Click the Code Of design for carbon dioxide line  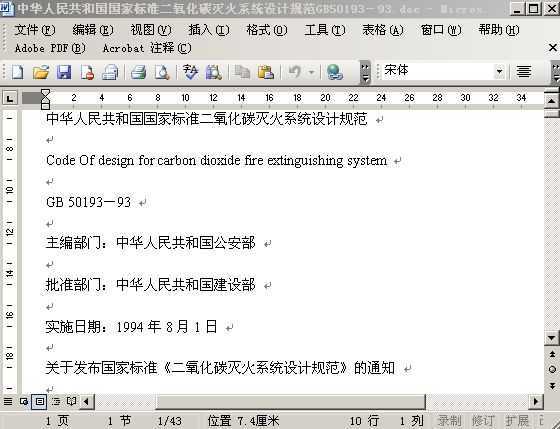pos(216,161)
